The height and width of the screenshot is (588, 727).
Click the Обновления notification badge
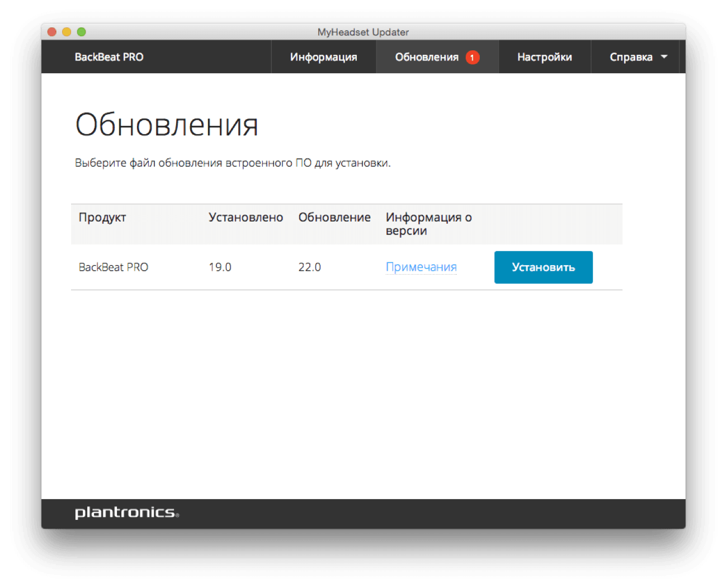471,57
